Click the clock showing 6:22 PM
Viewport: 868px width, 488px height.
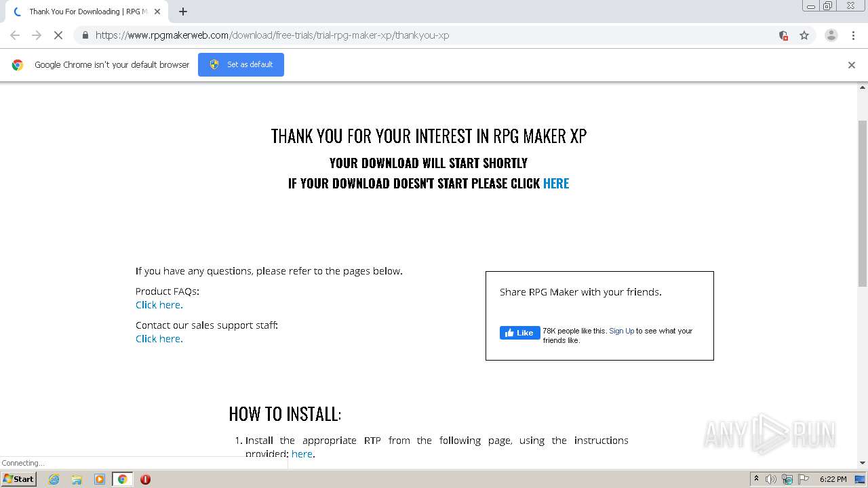click(833, 479)
